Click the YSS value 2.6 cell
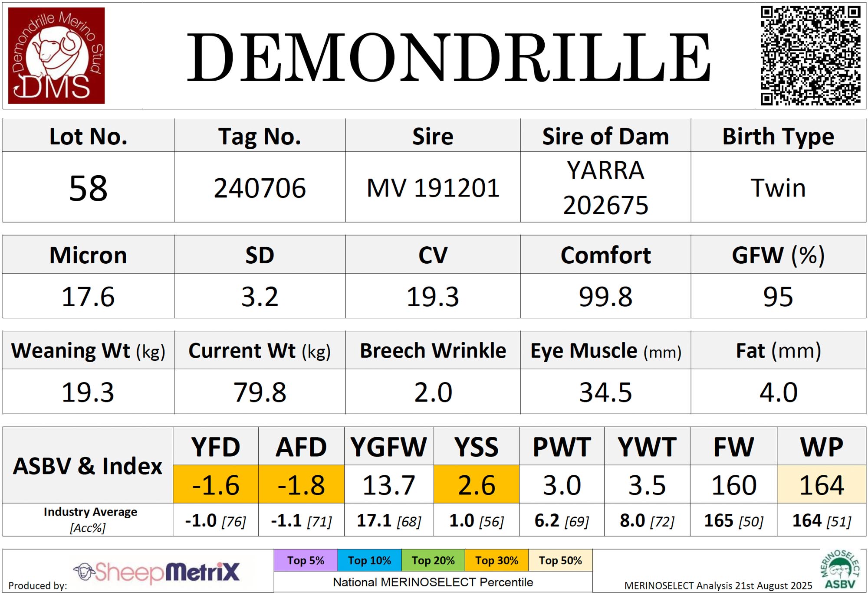The width and height of the screenshot is (868, 595). [476, 484]
